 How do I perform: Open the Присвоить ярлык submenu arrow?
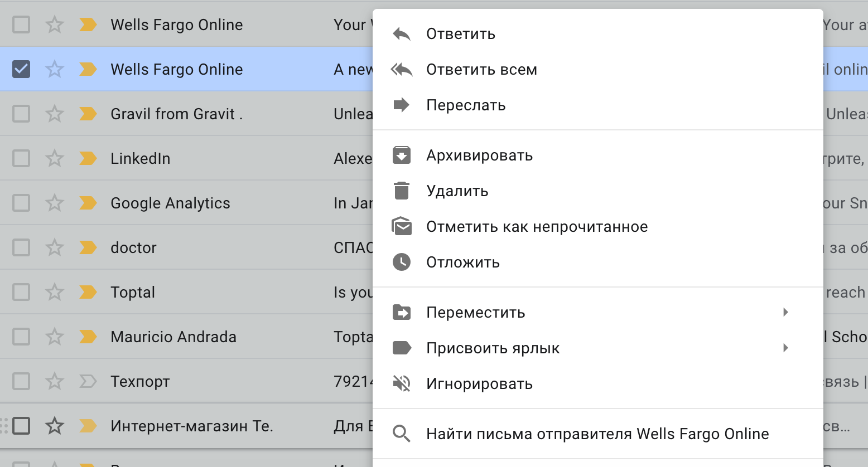click(x=786, y=348)
